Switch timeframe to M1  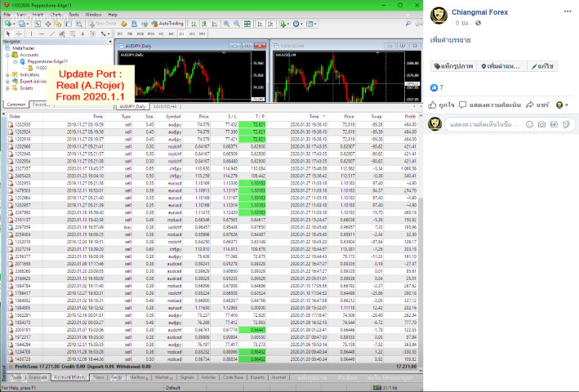pyautogui.click(x=120, y=33)
